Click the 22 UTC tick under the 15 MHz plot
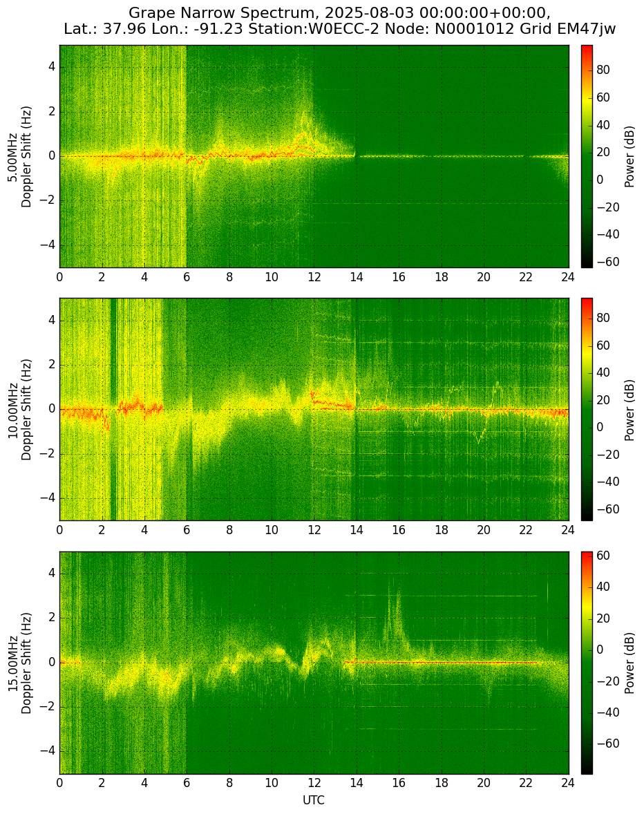The image size is (644, 814). [x=526, y=783]
